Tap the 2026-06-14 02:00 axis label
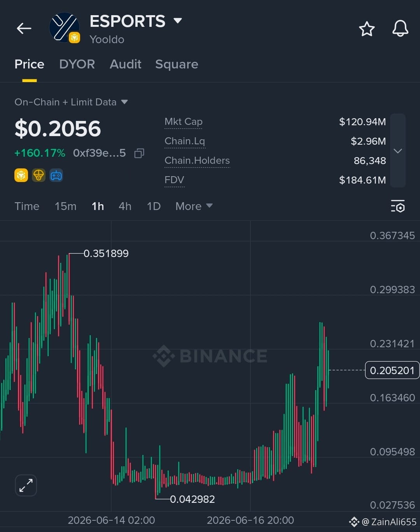 pos(111,520)
